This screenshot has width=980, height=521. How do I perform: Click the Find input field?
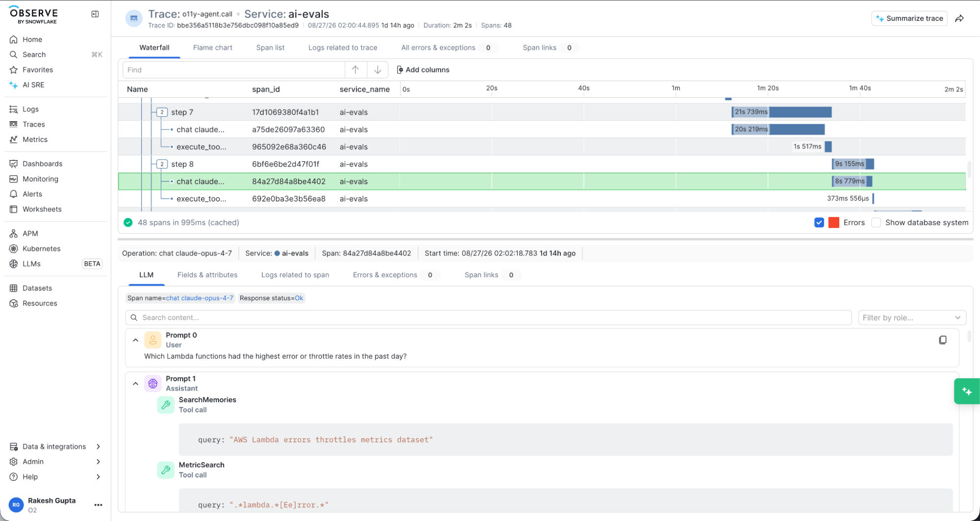click(x=233, y=70)
